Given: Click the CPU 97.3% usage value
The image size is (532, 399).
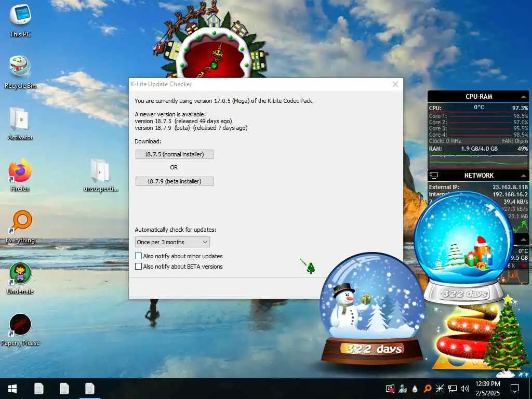Looking at the screenshot, I should pyautogui.click(x=520, y=108).
